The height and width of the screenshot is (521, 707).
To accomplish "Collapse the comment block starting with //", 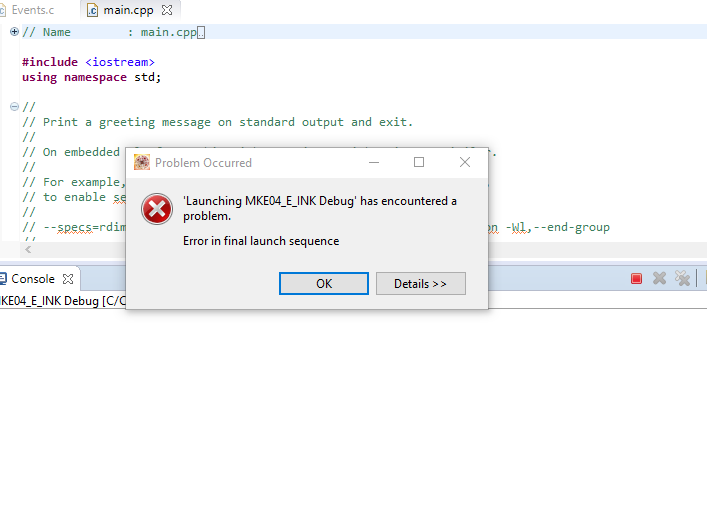I will coord(14,106).
